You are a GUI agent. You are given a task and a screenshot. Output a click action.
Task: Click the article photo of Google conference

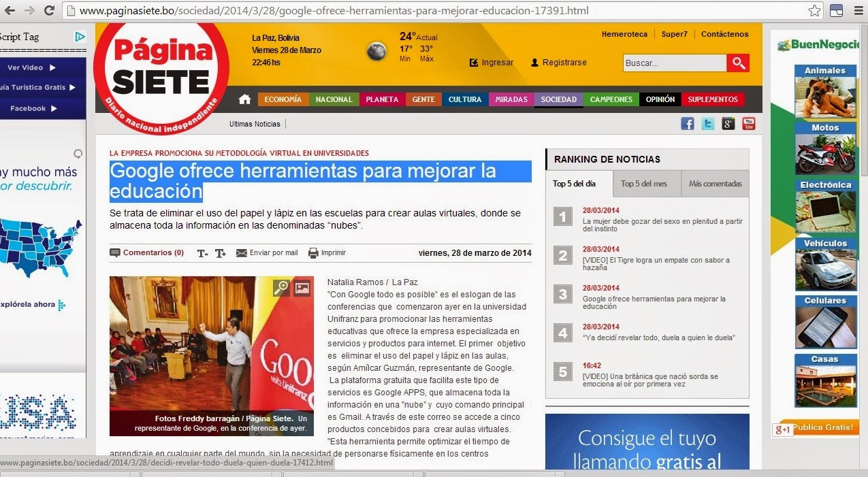pos(212,356)
